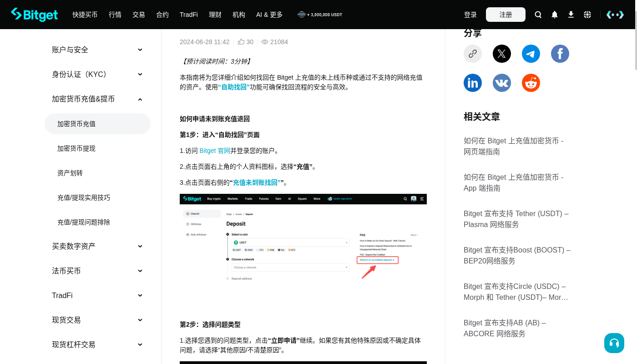
Task: Follow the “自助找回” link in intro
Action: 234,87
